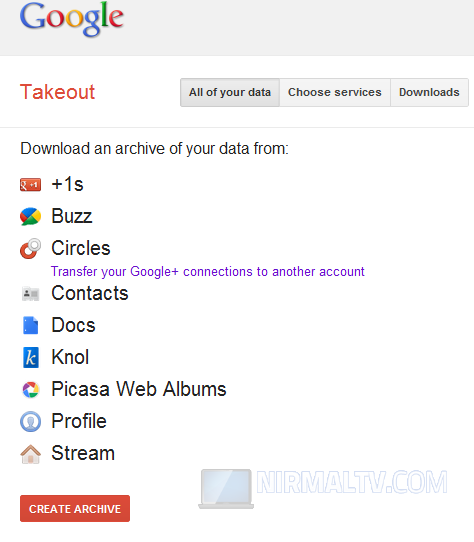This screenshot has height=542, width=474.
Task: Select the Stream service label
Action: pyautogui.click(x=83, y=453)
